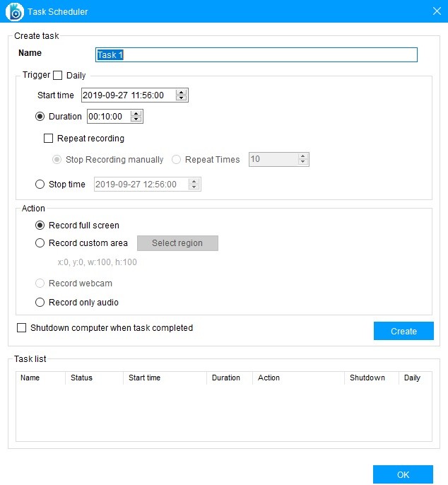
Task: Enable the Daily trigger checkbox
Action: [x=58, y=76]
